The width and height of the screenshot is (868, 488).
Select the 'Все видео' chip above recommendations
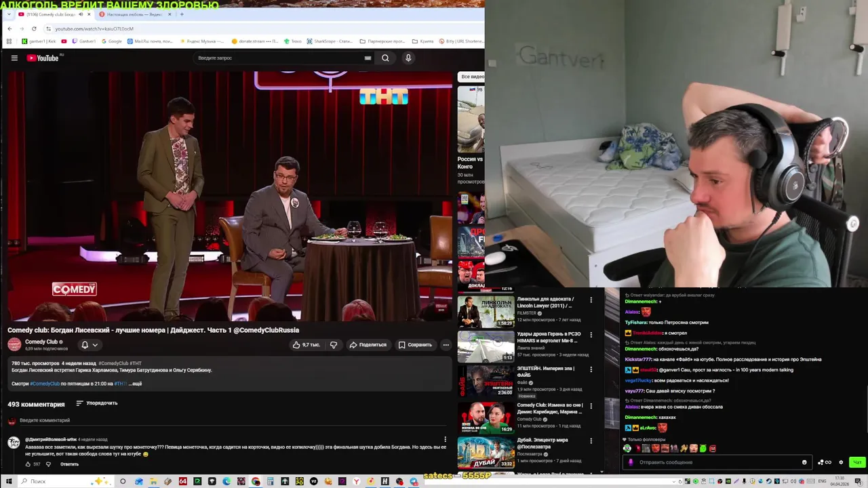point(472,77)
